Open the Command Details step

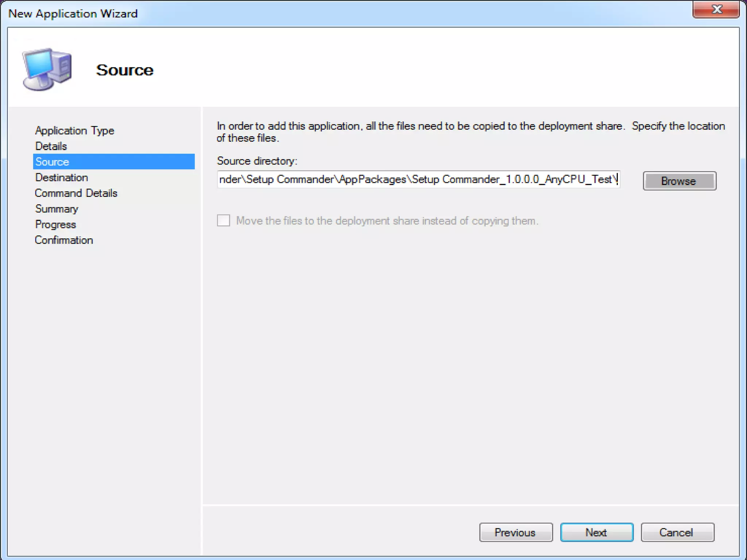(x=76, y=193)
